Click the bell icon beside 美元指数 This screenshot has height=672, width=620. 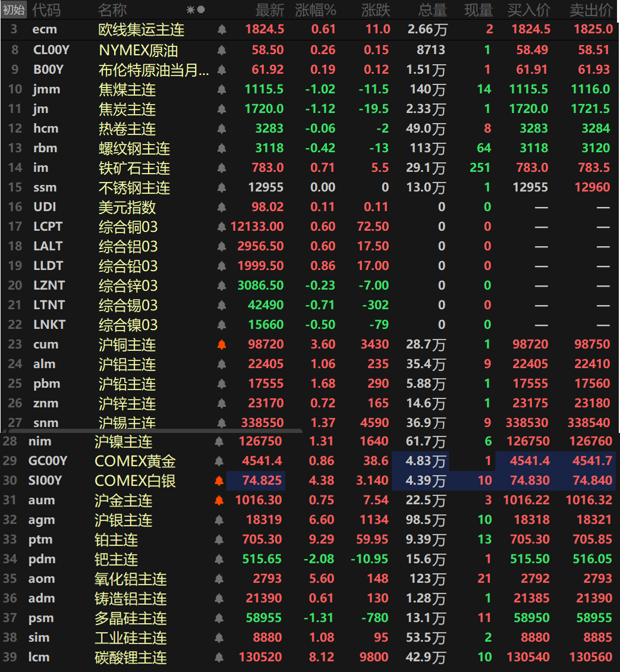click(222, 207)
